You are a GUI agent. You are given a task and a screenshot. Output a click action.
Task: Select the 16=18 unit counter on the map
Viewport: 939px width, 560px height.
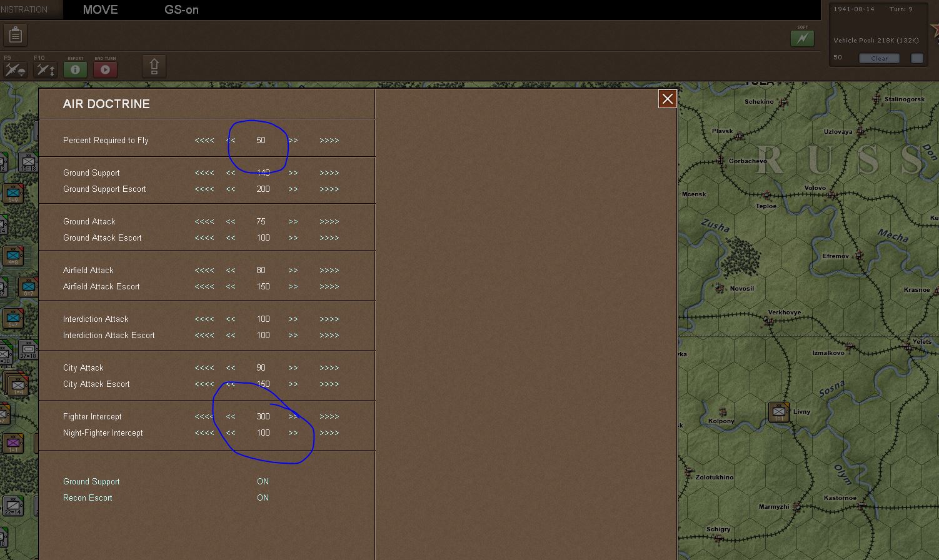pyautogui.click(x=28, y=162)
